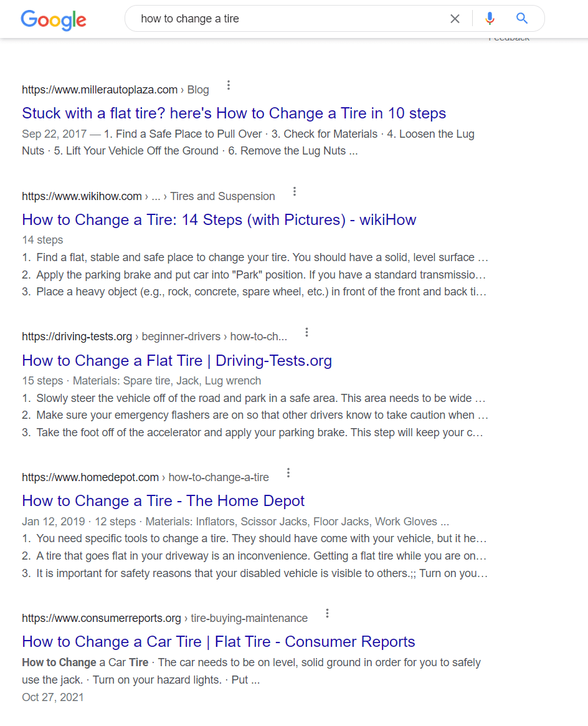This screenshot has height=726, width=588.
Task: Open the three-dot menu for the Consumer Reports result
Action: [x=327, y=613]
